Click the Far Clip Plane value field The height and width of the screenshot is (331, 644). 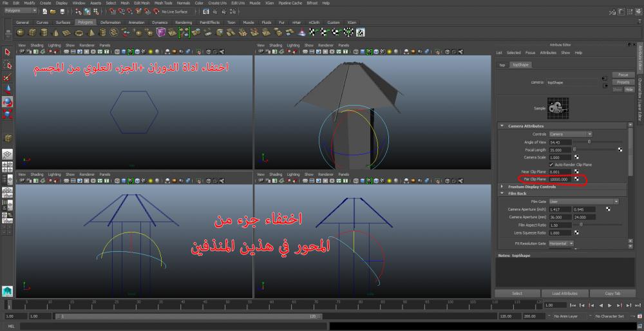(x=560, y=179)
